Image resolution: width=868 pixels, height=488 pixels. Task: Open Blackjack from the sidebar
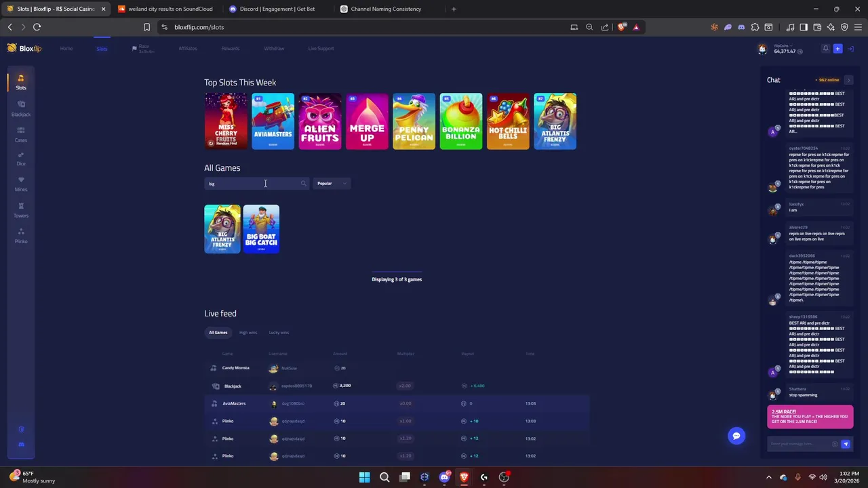pos(21,108)
